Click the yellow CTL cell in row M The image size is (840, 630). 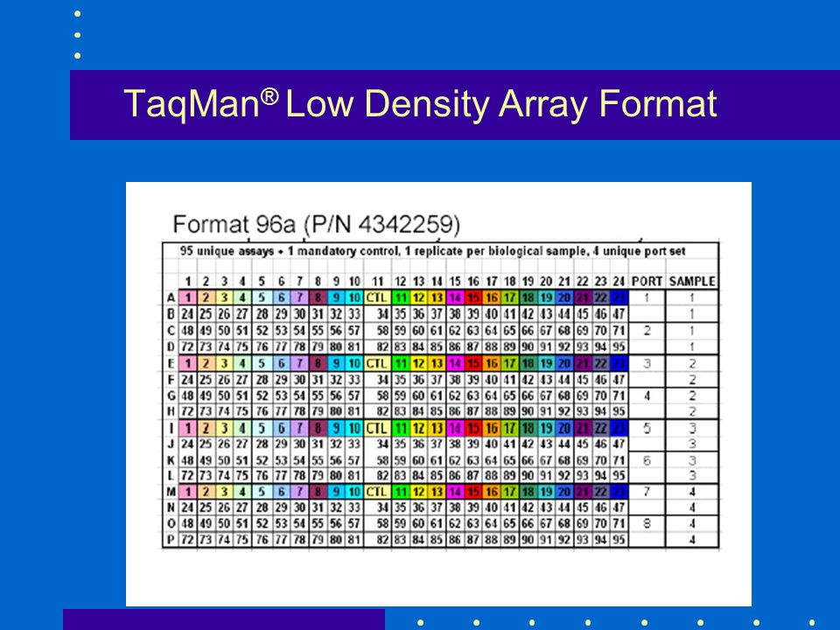coord(377,492)
